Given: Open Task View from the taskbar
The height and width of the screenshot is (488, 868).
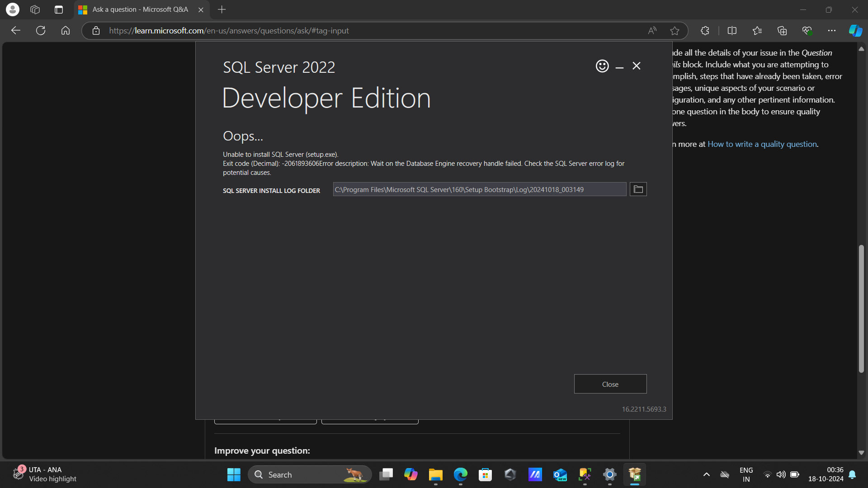Looking at the screenshot, I should click(x=386, y=474).
